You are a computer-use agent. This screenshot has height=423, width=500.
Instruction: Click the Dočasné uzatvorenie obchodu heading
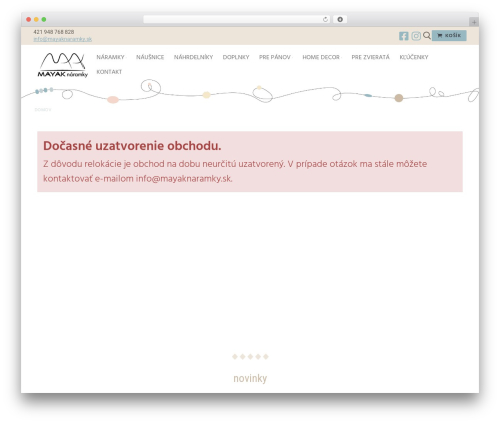[x=132, y=146]
